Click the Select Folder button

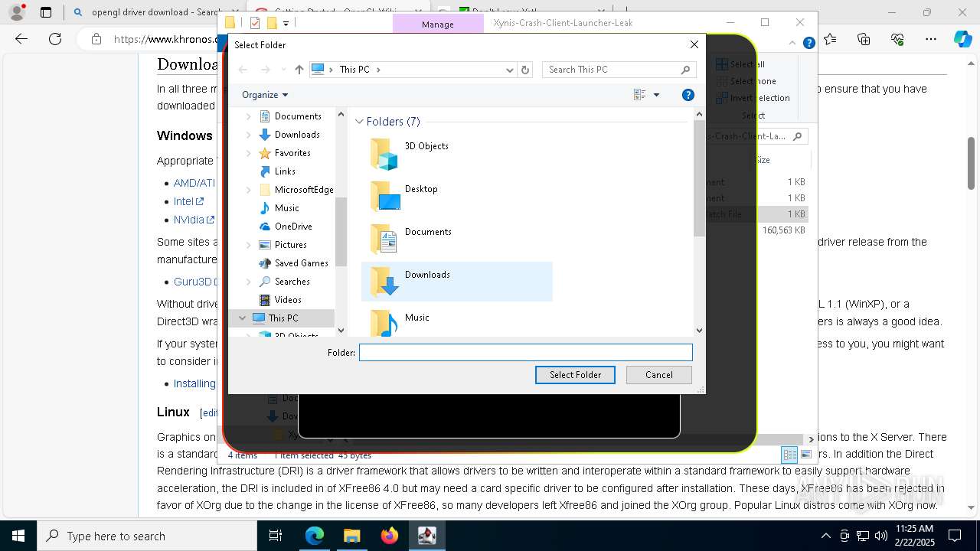(x=575, y=375)
